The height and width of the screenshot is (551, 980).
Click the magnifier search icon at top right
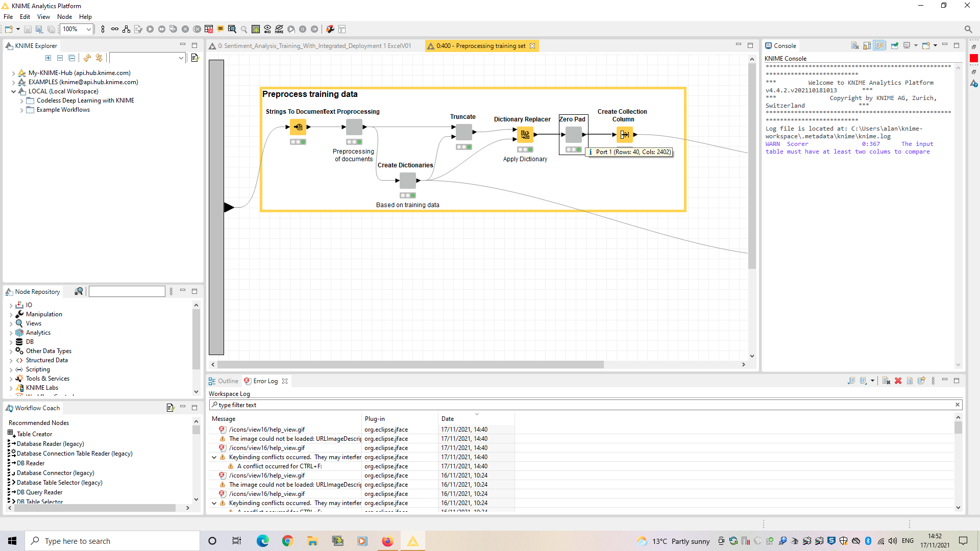tap(968, 29)
